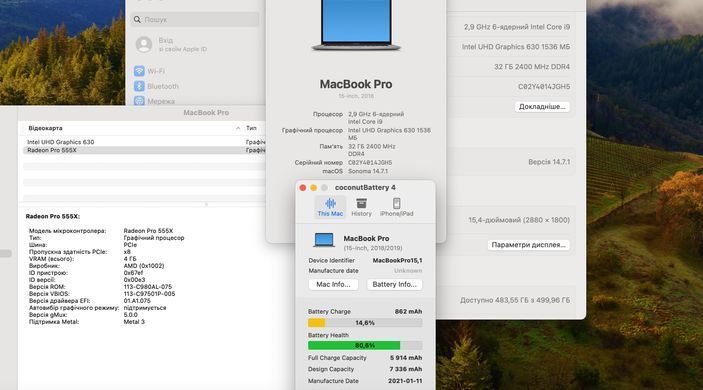This screenshot has width=703, height=390.
Task: Click the 15,4-дюймовий (2880 × 1800) display text
Action: [519, 220]
